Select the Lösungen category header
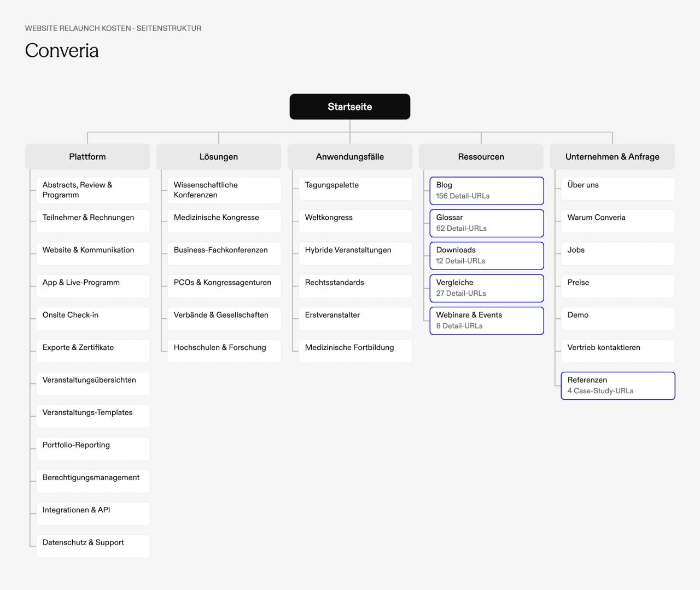The image size is (700, 590). click(219, 156)
